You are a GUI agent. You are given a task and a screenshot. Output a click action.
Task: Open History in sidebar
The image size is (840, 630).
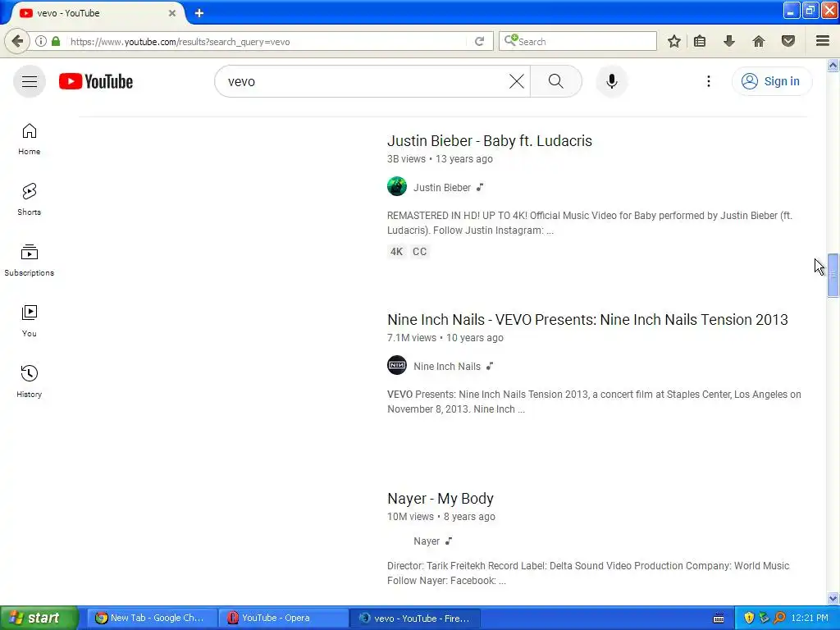point(30,382)
